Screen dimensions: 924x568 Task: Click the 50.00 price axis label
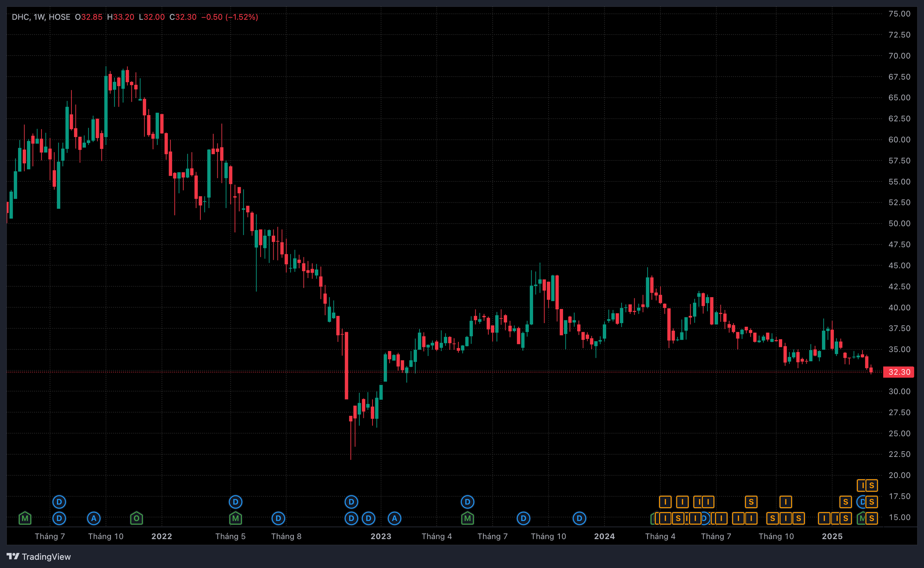(x=899, y=224)
